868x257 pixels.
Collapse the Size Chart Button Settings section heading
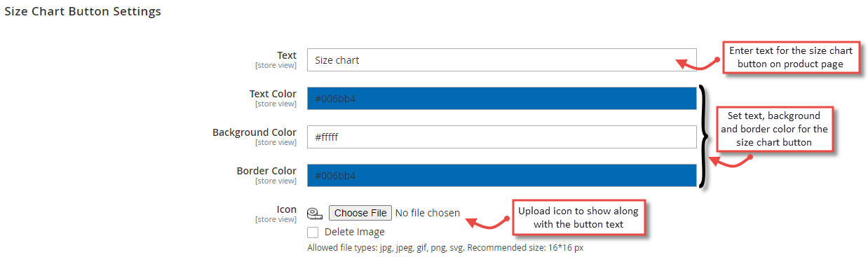[83, 11]
